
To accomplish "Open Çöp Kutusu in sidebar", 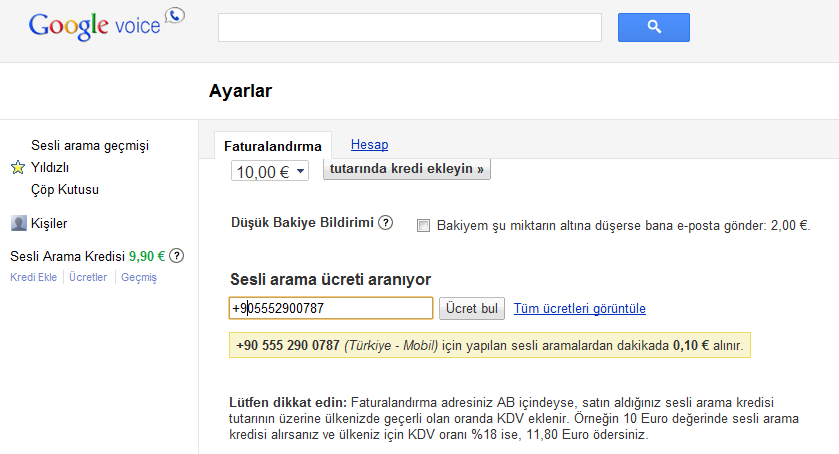I will coord(65,190).
